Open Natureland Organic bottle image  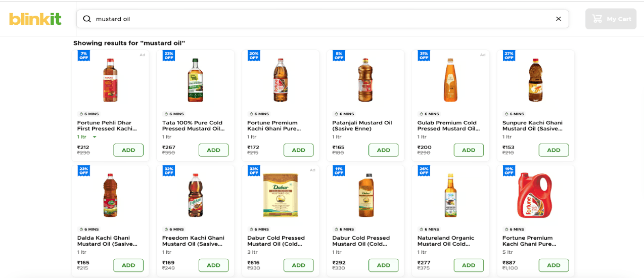[450, 196]
